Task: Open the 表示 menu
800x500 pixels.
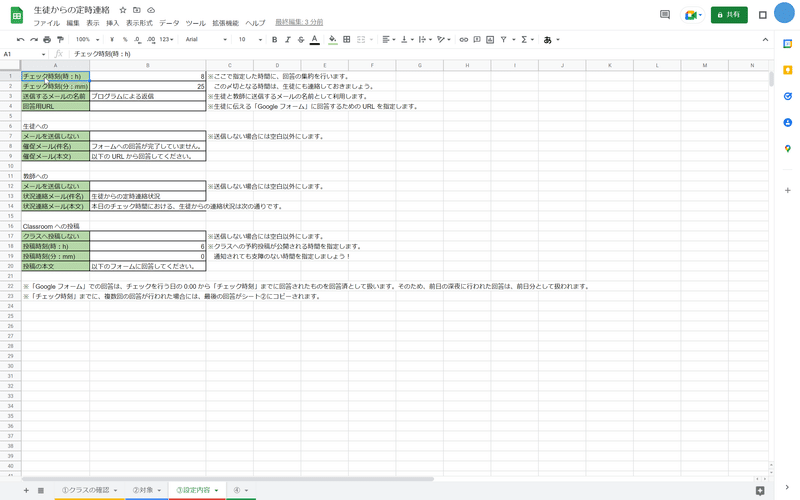Action: click(x=93, y=23)
